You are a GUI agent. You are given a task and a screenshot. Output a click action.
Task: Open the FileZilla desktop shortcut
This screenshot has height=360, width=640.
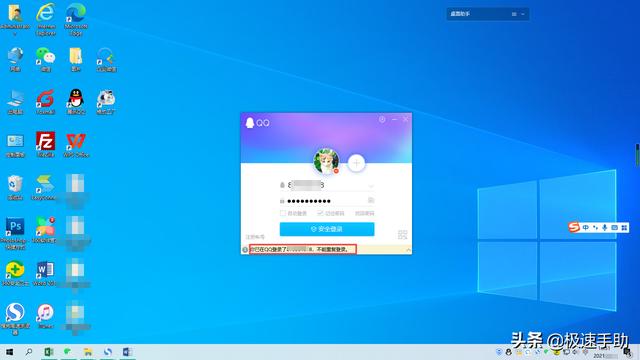(x=45, y=144)
